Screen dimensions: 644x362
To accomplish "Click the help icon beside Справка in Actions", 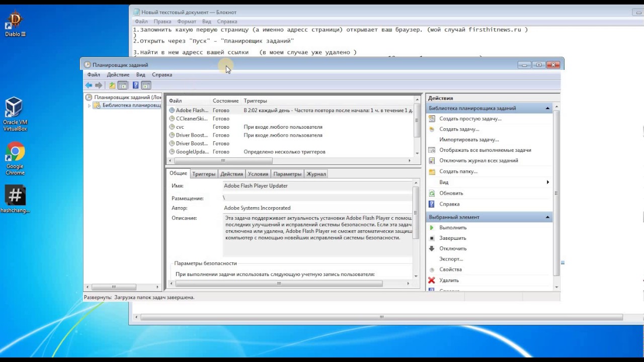I will 432,204.
